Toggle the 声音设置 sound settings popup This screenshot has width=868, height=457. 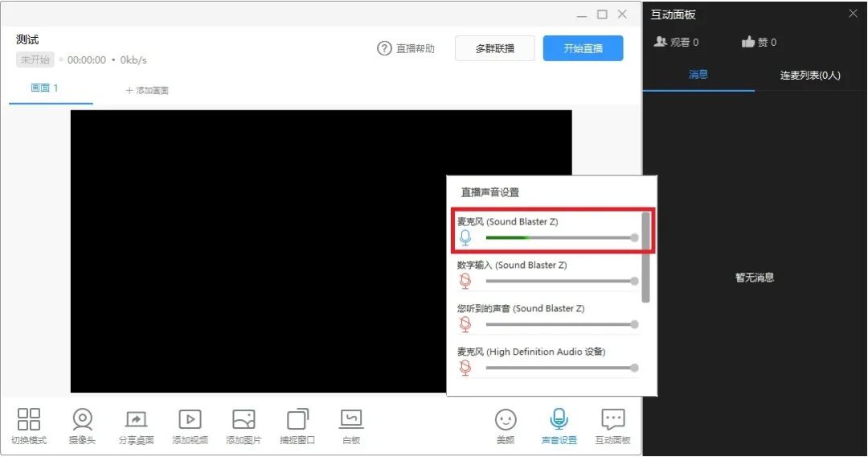[x=559, y=426]
